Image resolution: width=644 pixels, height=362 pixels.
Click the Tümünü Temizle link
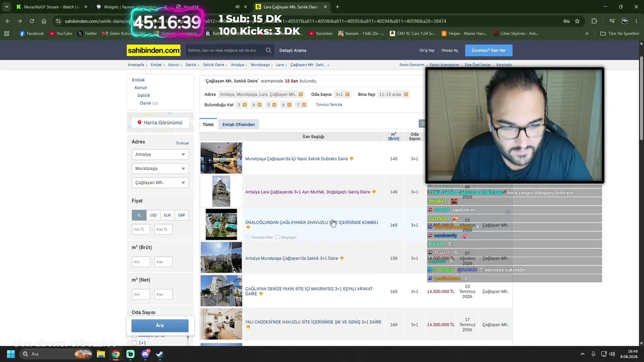[329, 105]
